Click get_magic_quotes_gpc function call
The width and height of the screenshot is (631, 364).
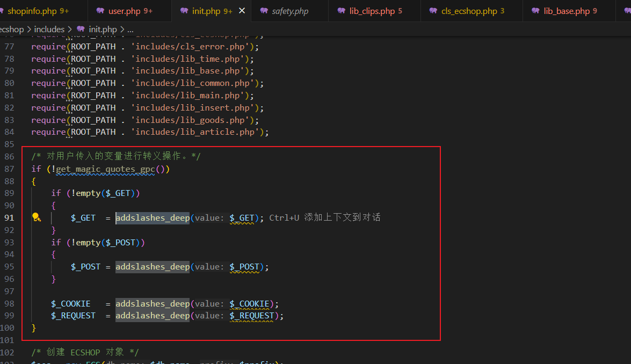pos(106,169)
